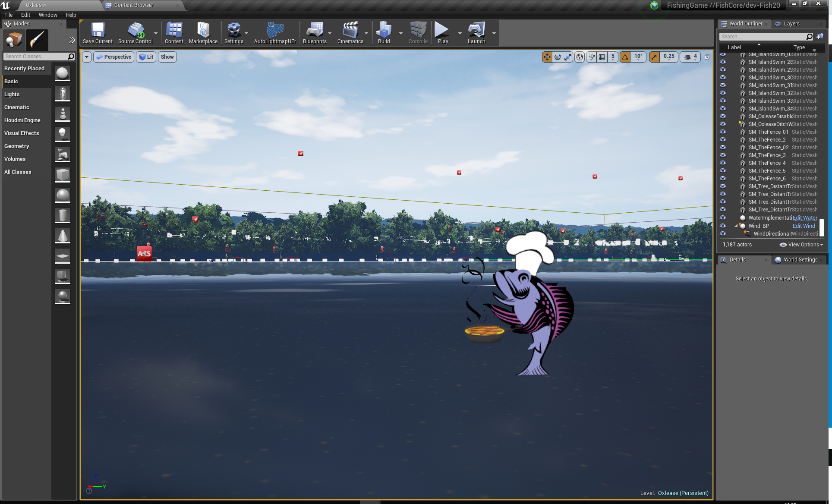Open Play options dropdown arrow

pyautogui.click(x=460, y=33)
